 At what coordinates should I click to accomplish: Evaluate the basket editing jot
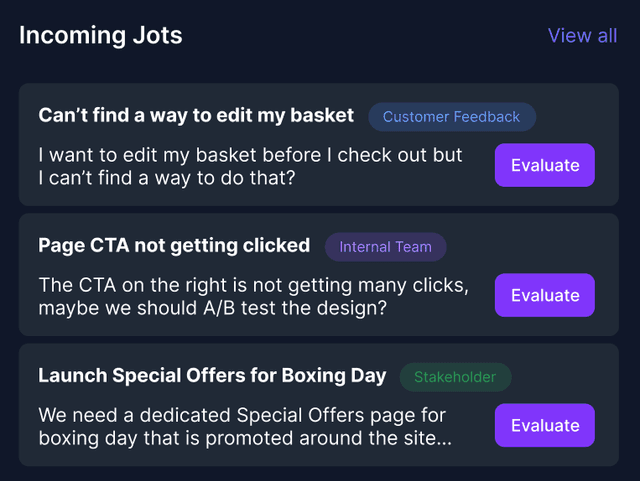[x=545, y=165]
